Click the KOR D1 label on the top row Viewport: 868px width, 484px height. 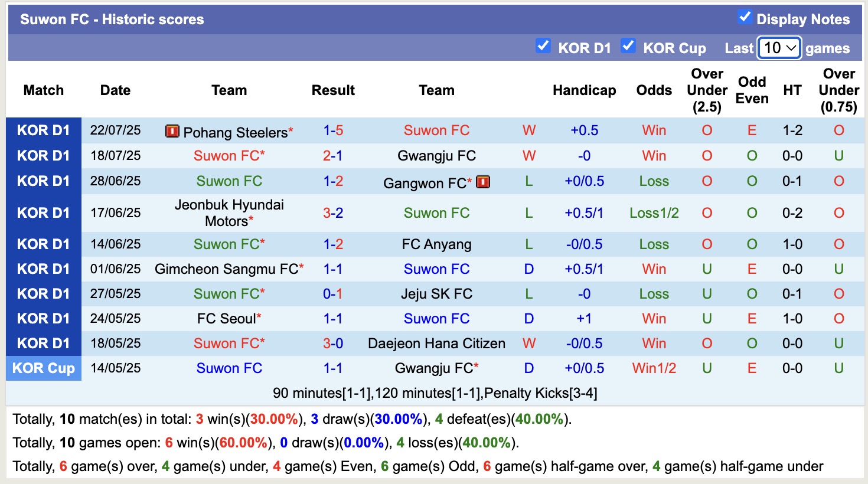point(44,130)
